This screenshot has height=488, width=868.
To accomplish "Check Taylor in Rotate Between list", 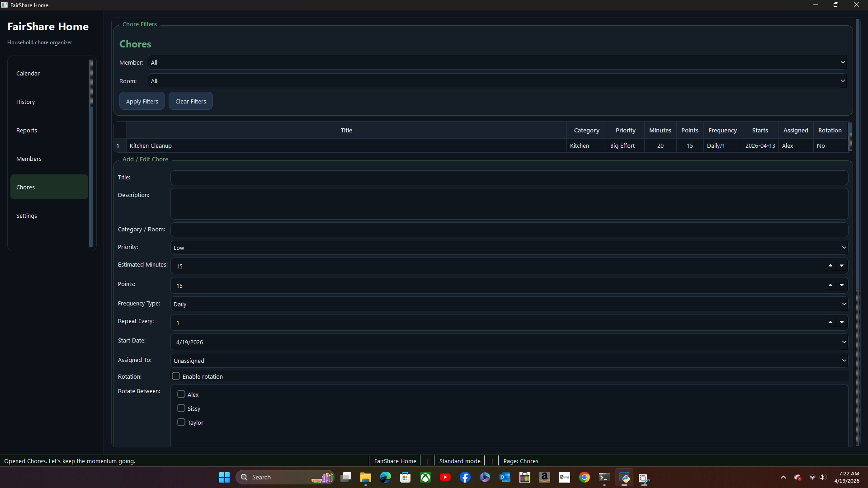I will (x=181, y=422).
